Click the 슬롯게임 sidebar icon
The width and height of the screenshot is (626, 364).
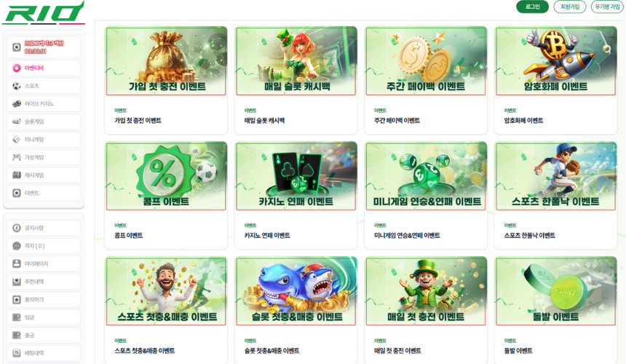(16, 122)
